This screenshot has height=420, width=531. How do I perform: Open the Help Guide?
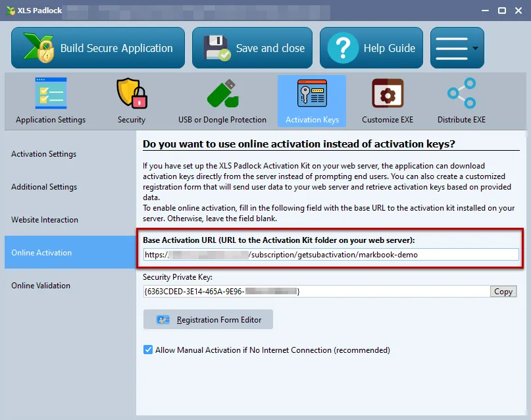[x=371, y=48]
